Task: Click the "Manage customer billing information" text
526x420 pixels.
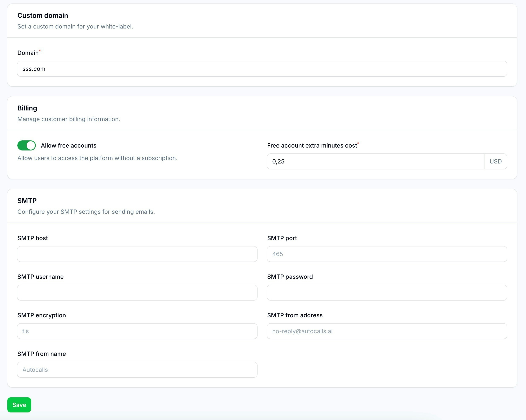Action: (x=69, y=119)
